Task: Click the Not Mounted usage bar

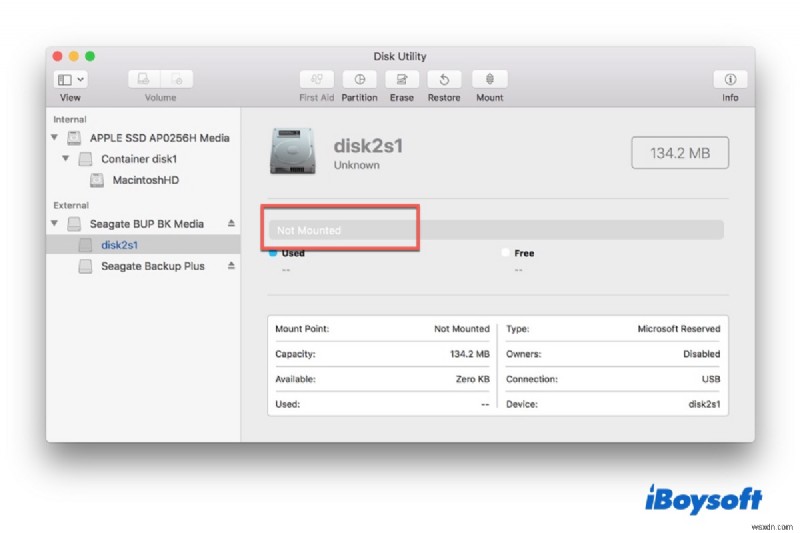Action: click(x=496, y=230)
